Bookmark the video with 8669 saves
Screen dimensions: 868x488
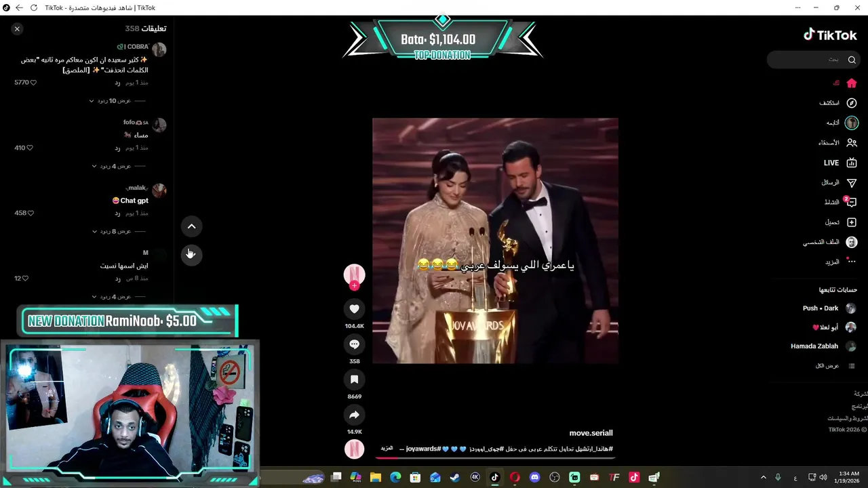354,380
